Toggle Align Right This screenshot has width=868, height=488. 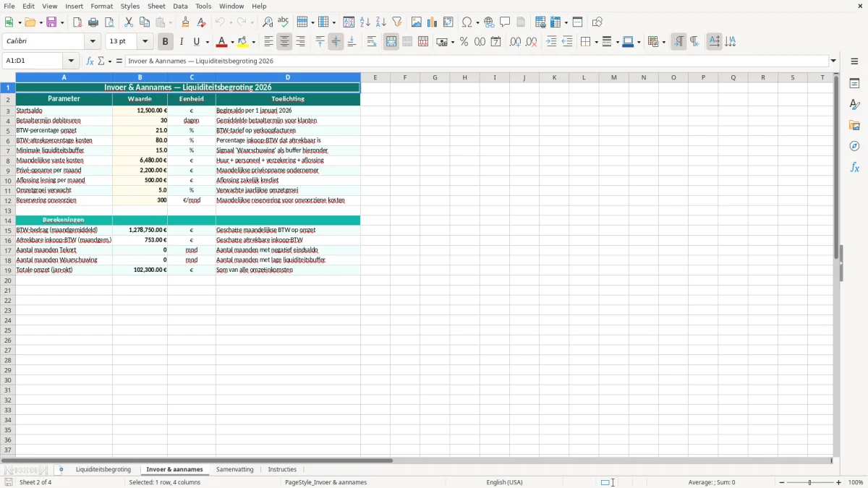(300, 42)
